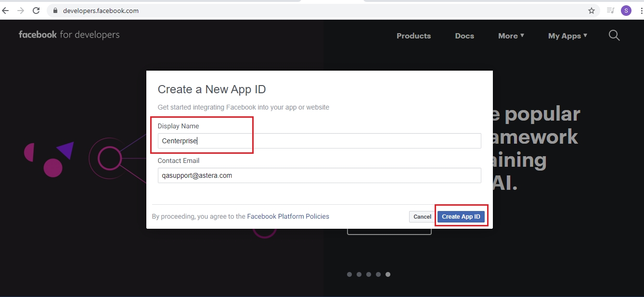Expand the More dropdown
The width and height of the screenshot is (644, 297).
(x=511, y=36)
